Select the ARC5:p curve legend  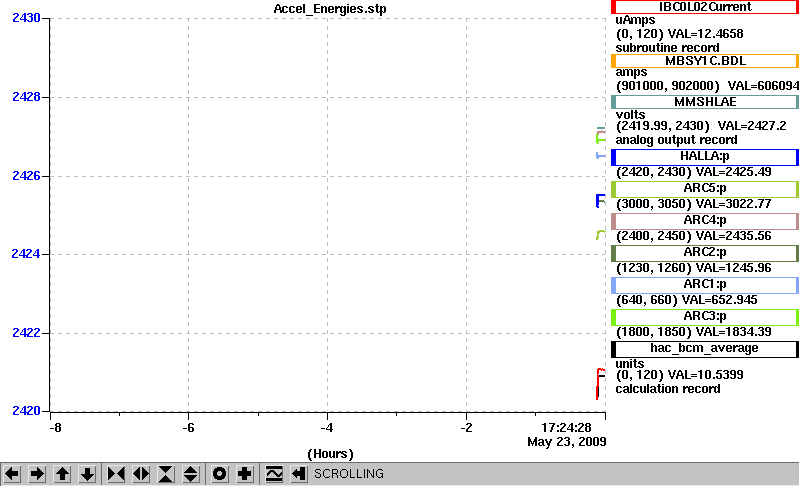coord(705,188)
